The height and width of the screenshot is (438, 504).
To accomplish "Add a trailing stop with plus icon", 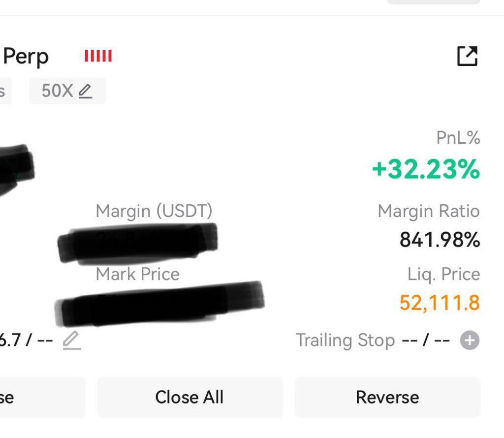I will pos(470,340).
